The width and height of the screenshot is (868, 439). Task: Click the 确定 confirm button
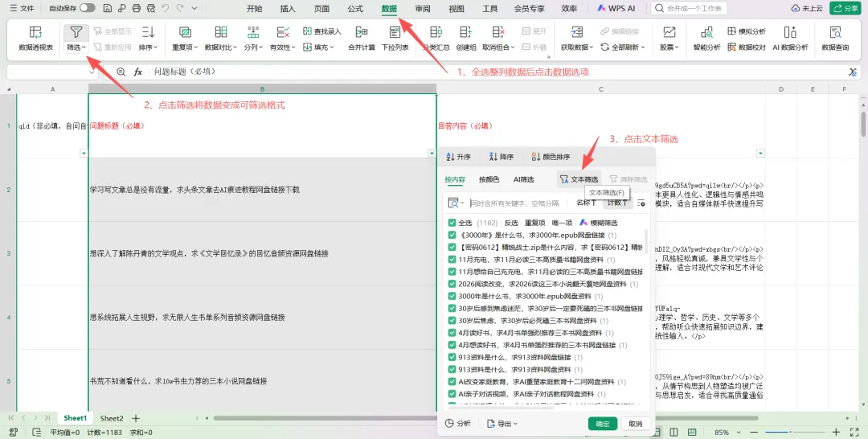(602, 424)
